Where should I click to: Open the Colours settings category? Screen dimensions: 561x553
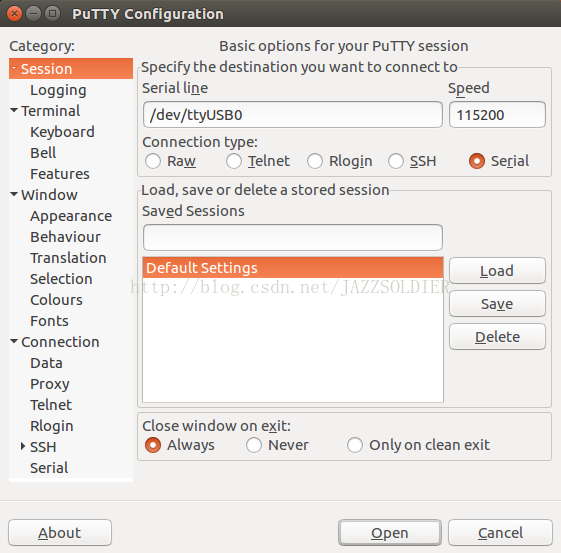56,300
